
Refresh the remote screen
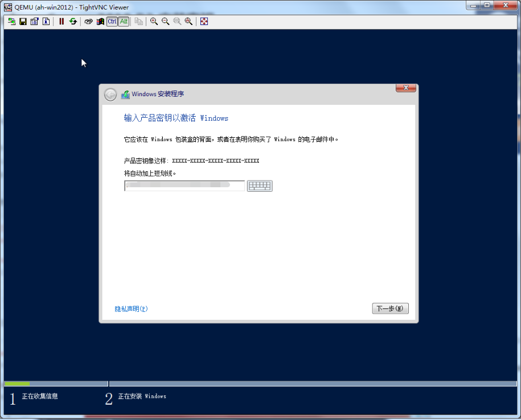[x=73, y=22]
